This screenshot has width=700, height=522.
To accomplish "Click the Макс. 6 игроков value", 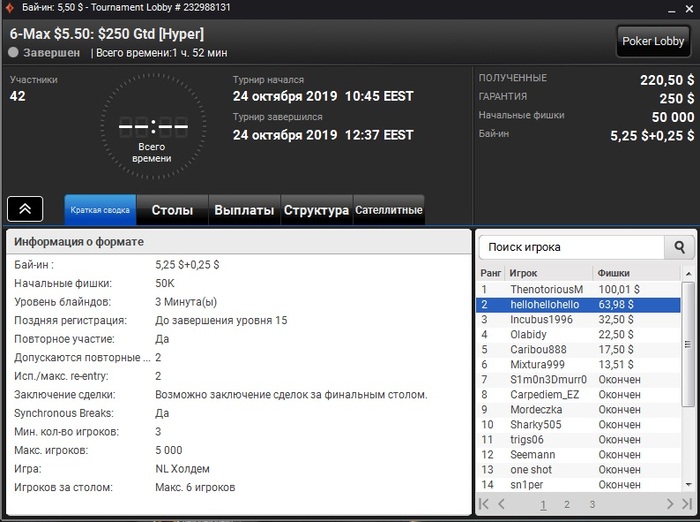I will (195, 488).
